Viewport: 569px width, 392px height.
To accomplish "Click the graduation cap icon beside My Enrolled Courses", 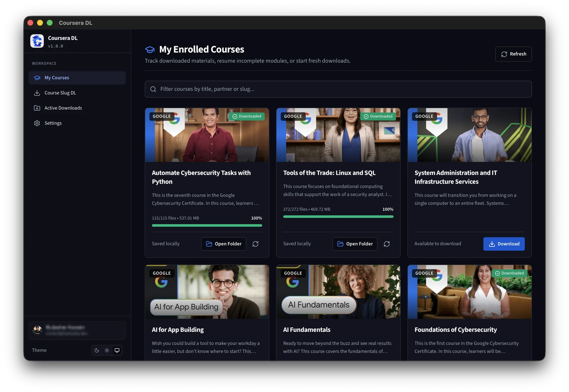I will point(150,49).
